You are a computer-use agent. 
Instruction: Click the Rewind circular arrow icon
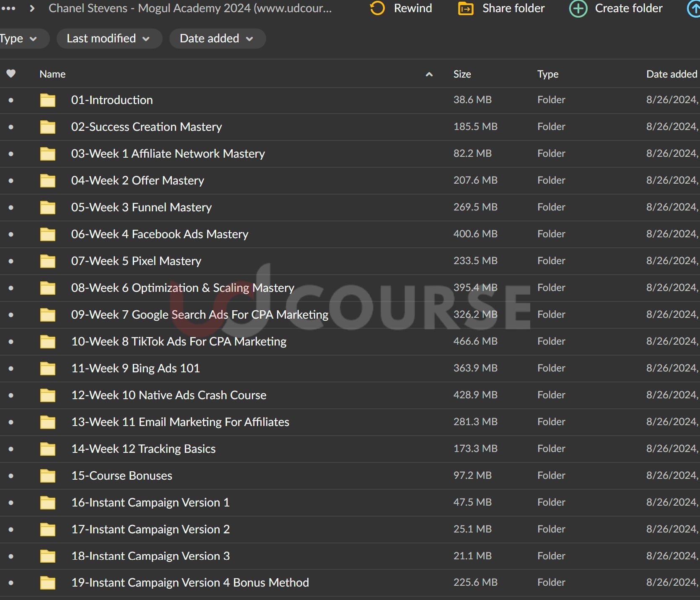click(x=377, y=8)
